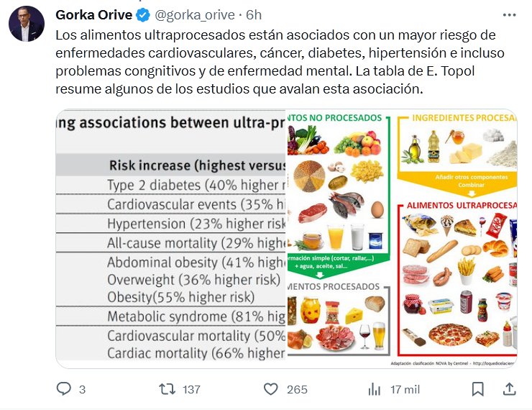Image resolution: width=532 pixels, height=410 pixels.
Task: Open the views bar-chart icon
Action: tap(375, 389)
